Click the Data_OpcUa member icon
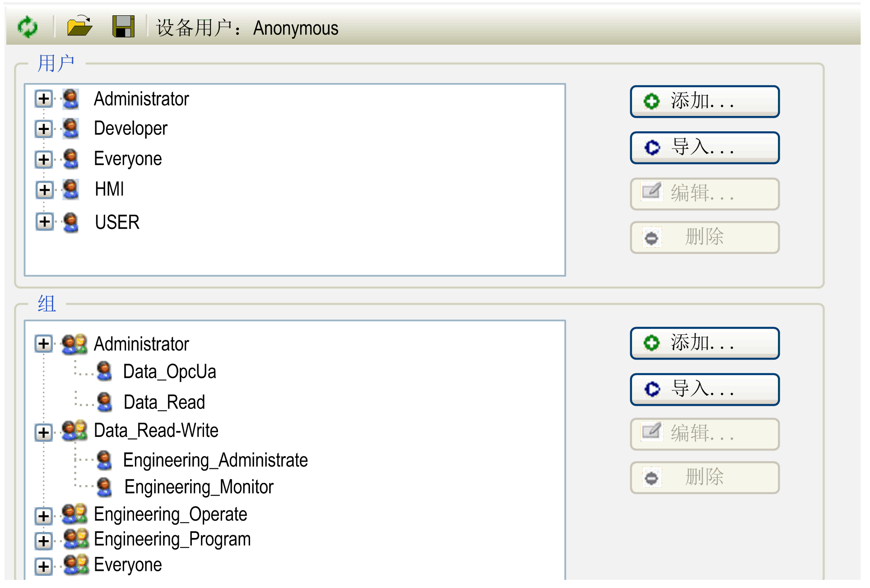This screenshot has width=870, height=588. click(x=104, y=371)
